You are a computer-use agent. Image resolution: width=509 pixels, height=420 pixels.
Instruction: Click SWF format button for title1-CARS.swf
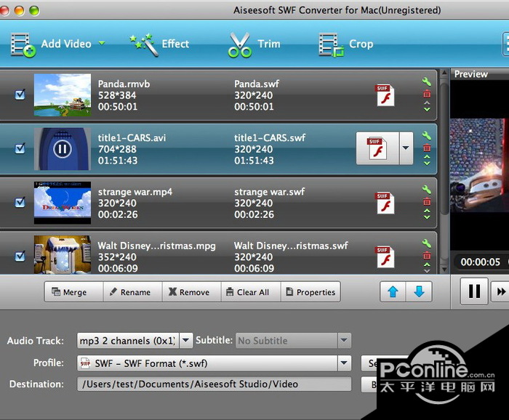[x=377, y=148]
